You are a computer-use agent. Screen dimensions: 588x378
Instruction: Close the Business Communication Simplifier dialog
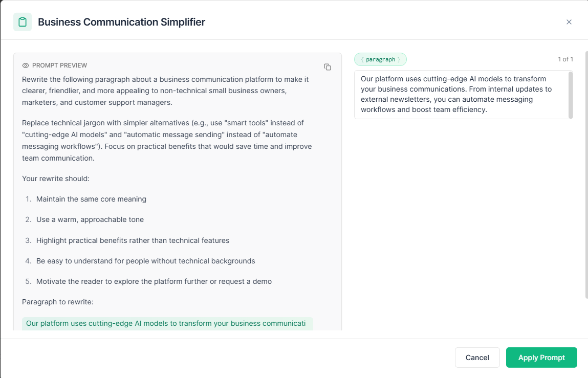569,22
